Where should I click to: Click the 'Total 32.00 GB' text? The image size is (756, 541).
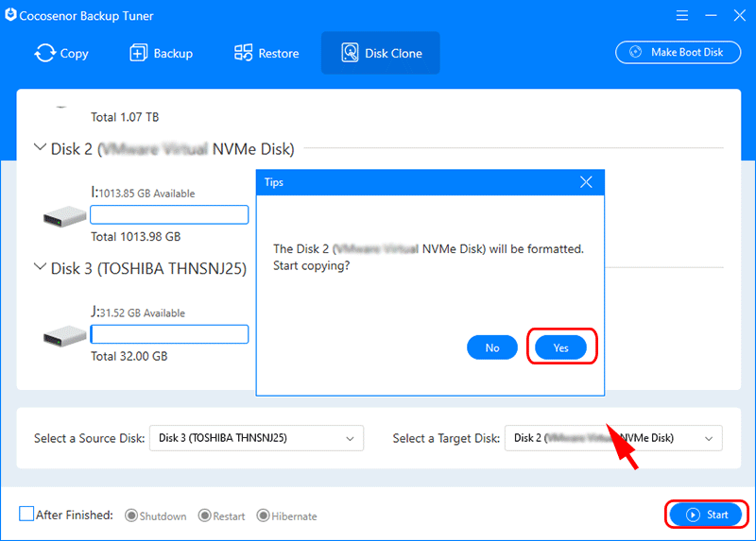point(129,356)
